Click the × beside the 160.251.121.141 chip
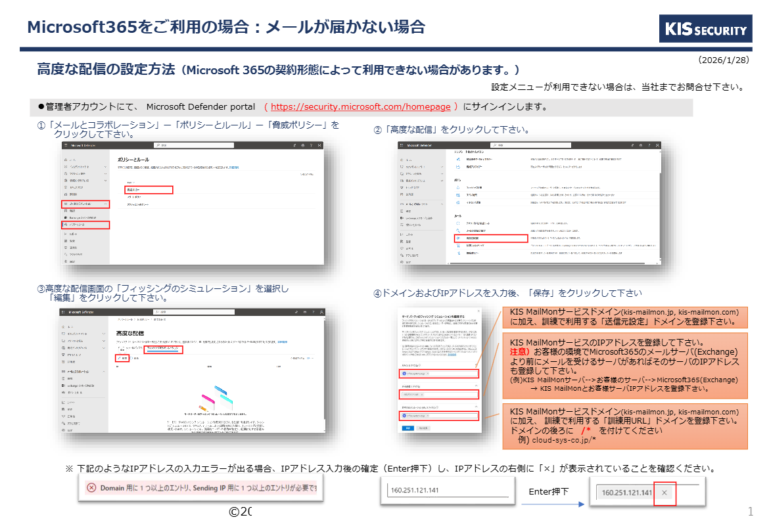The width and height of the screenshot is (769, 532). [x=664, y=493]
